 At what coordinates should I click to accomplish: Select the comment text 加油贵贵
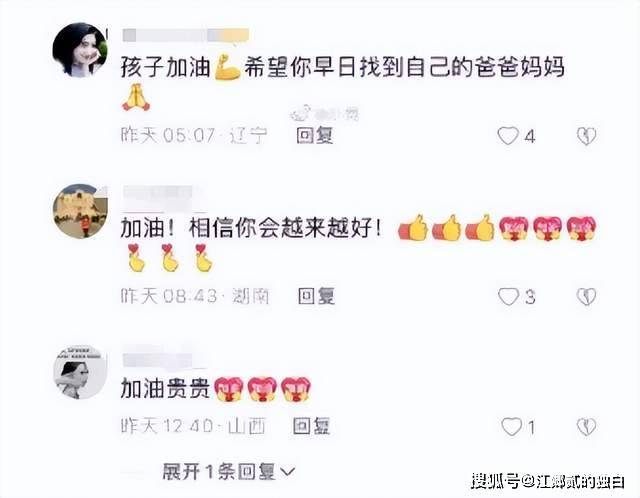coord(165,389)
